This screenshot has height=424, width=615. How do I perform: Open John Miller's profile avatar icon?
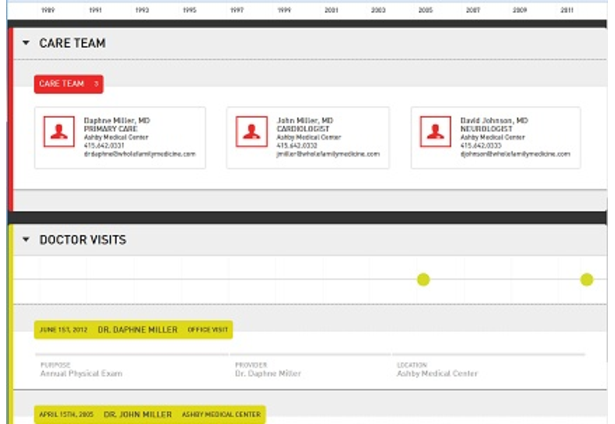[x=251, y=132]
